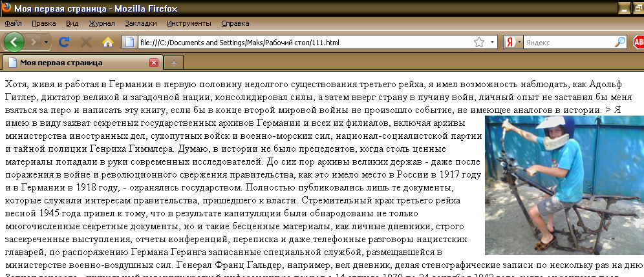Open the address bar history dropdown
The height and width of the screenshot is (277, 644).
tap(492, 42)
